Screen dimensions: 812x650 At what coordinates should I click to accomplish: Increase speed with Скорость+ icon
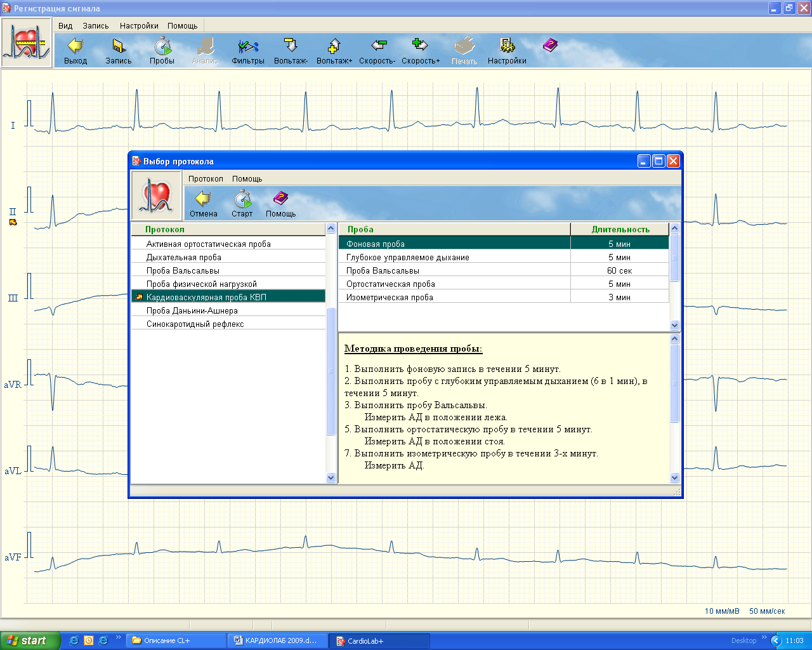(x=420, y=47)
